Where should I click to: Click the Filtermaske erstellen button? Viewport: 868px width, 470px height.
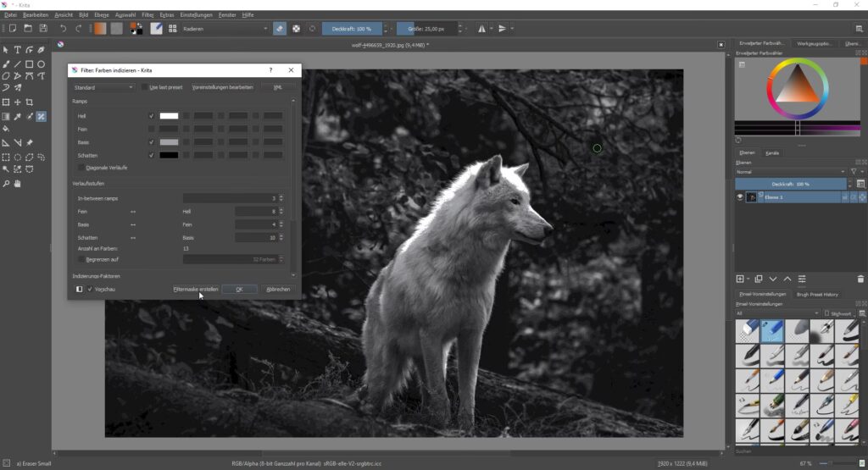(196, 289)
